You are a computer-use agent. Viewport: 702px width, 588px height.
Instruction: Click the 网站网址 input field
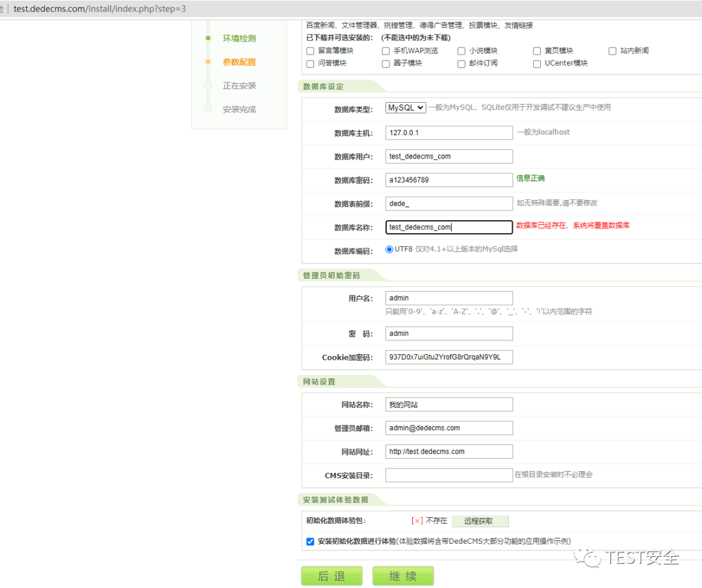[449, 452]
